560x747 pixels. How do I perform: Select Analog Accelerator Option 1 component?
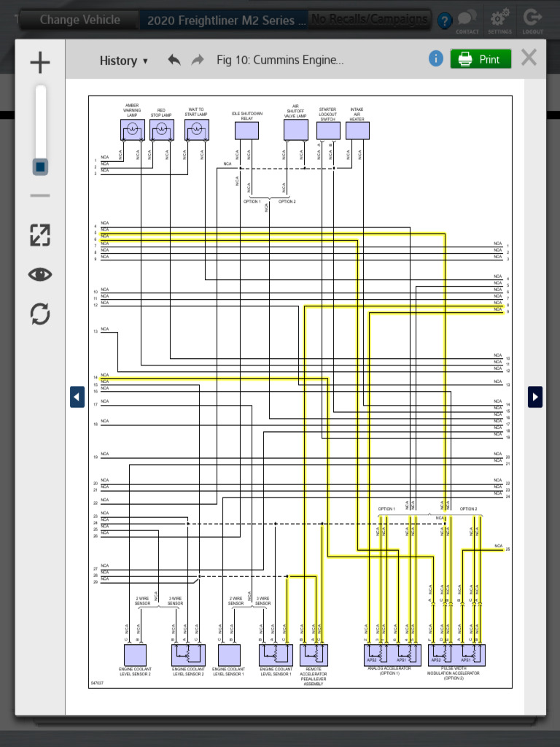(392, 655)
